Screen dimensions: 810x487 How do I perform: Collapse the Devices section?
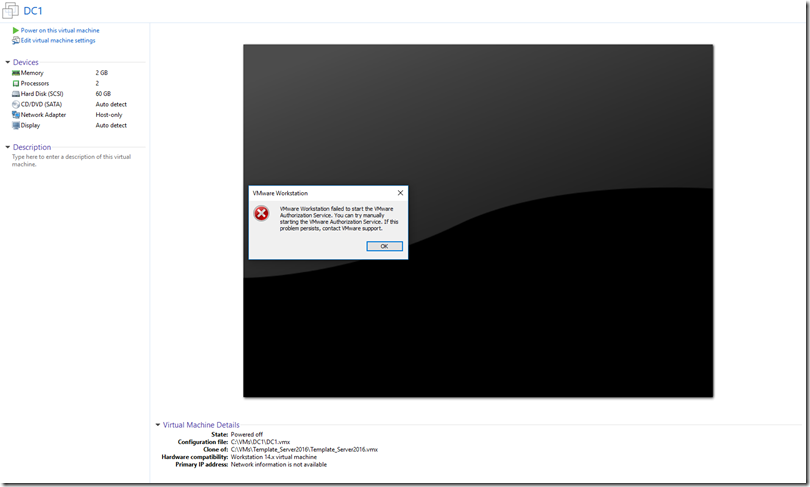(x=8, y=62)
